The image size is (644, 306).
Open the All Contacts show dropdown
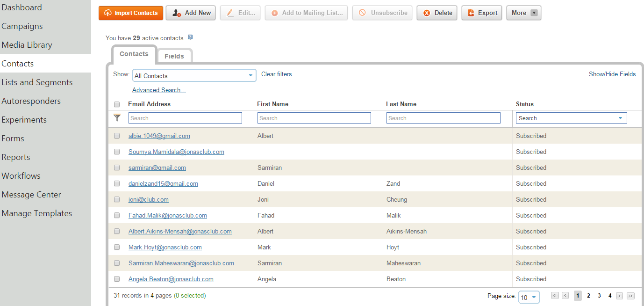(x=194, y=76)
